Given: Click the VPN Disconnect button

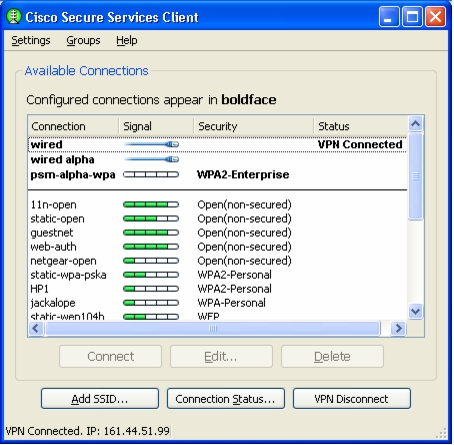Looking at the screenshot, I should (352, 399).
